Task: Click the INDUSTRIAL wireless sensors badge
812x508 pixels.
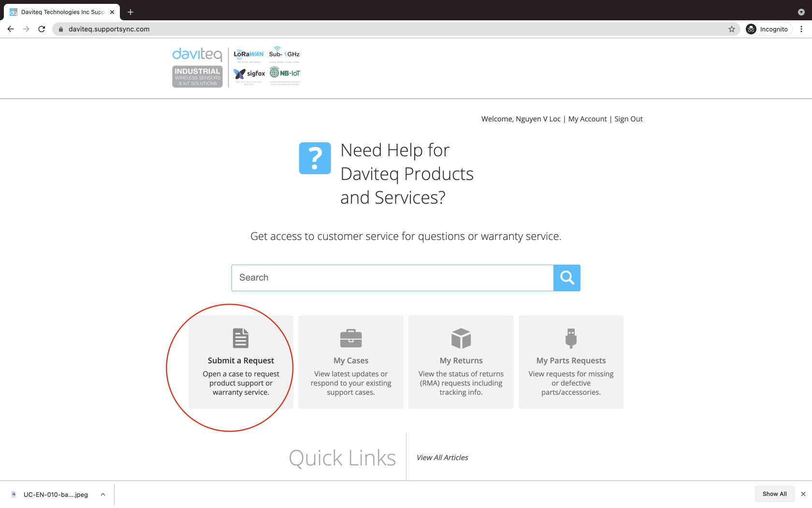Action: coord(197,77)
